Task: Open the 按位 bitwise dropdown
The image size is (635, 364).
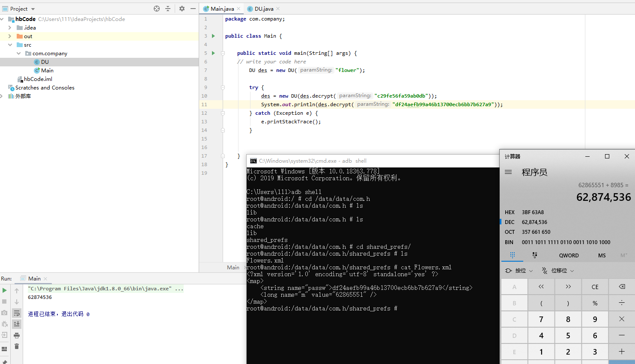Action: (519, 271)
